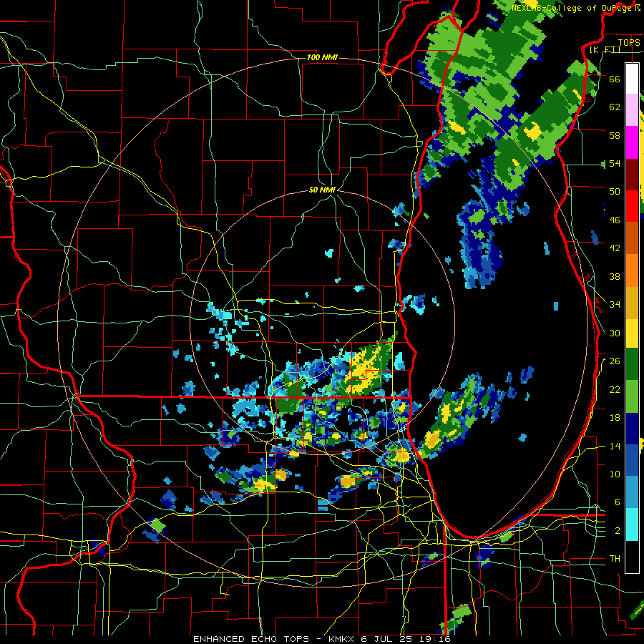Screen dimensions: 644x644
Task: Click the "2" scale value
Action: tap(618, 531)
